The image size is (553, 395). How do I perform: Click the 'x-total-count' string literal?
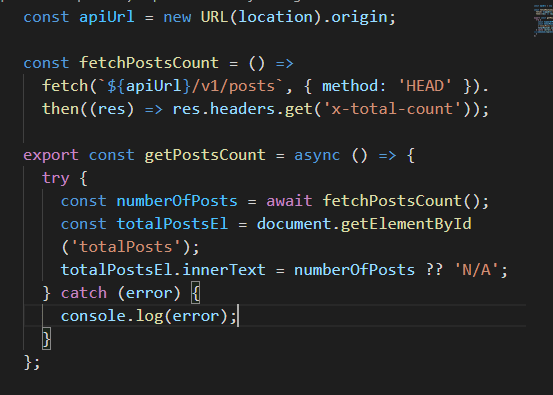point(392,109)
